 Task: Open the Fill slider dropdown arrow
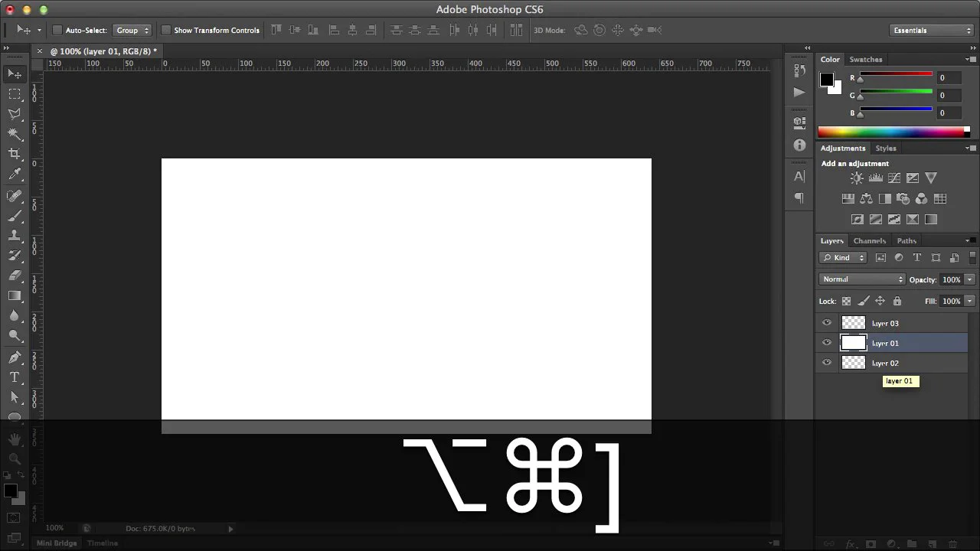(970, 302)
